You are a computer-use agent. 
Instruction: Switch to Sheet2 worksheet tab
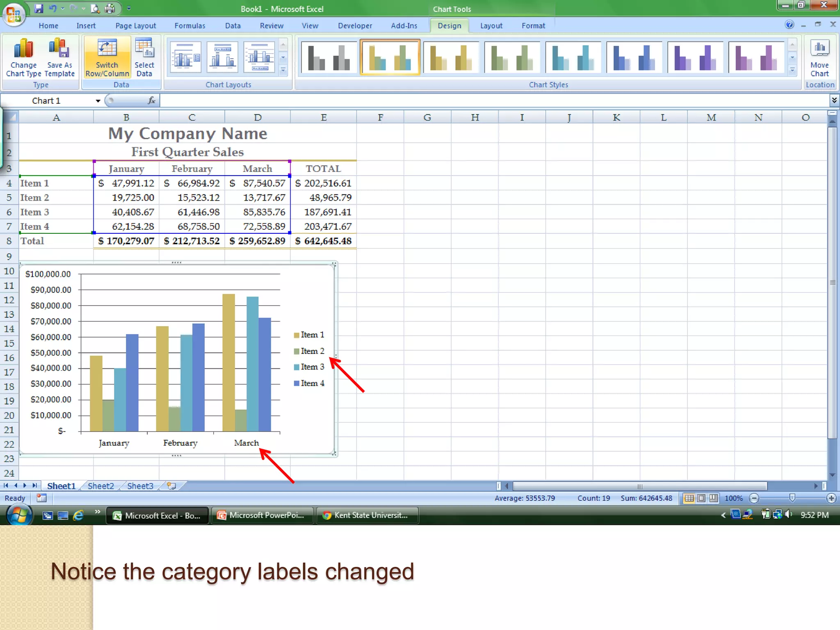(100, 486)
